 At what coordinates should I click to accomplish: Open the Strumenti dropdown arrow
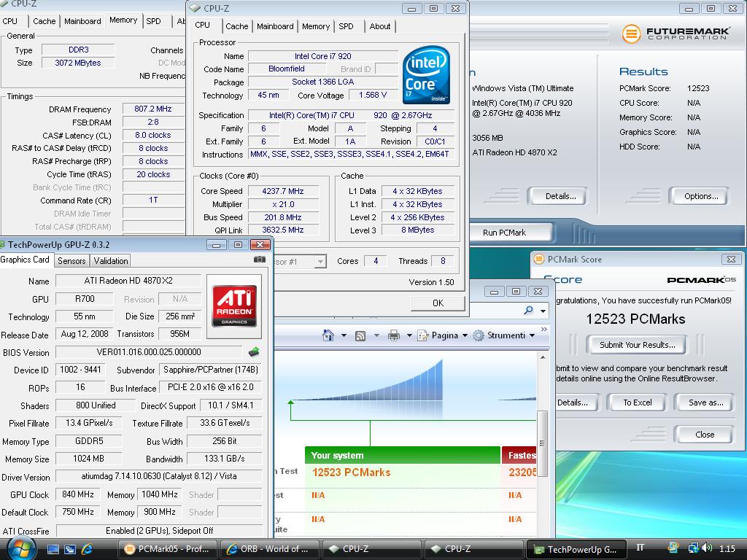tap(532, 335)
